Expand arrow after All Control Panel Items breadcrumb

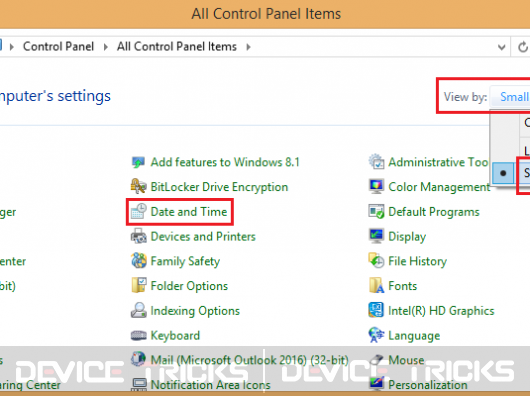248,47
